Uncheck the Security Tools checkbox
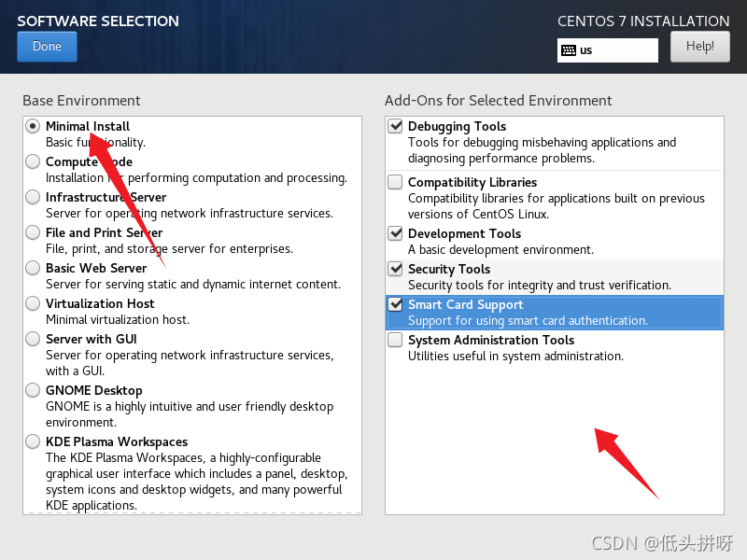The width and height of the screenshot is (747, 560). [395, 269]
